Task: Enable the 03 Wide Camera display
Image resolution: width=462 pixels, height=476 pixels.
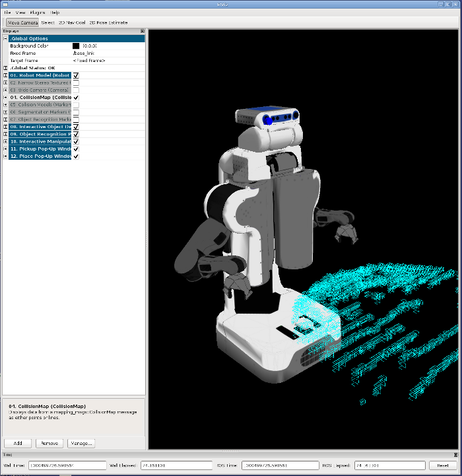Action: click(76, 90)
